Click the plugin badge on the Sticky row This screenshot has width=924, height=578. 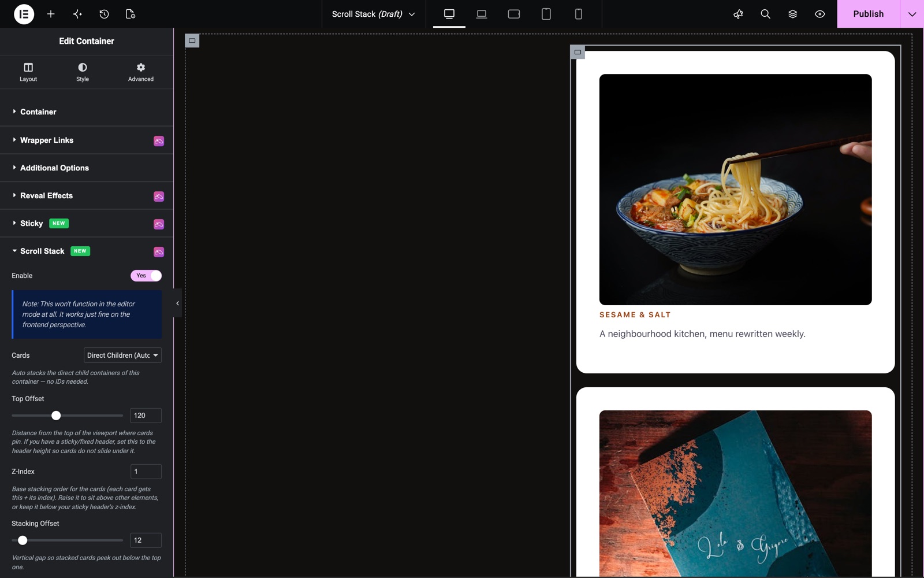[x=159, y=224]
